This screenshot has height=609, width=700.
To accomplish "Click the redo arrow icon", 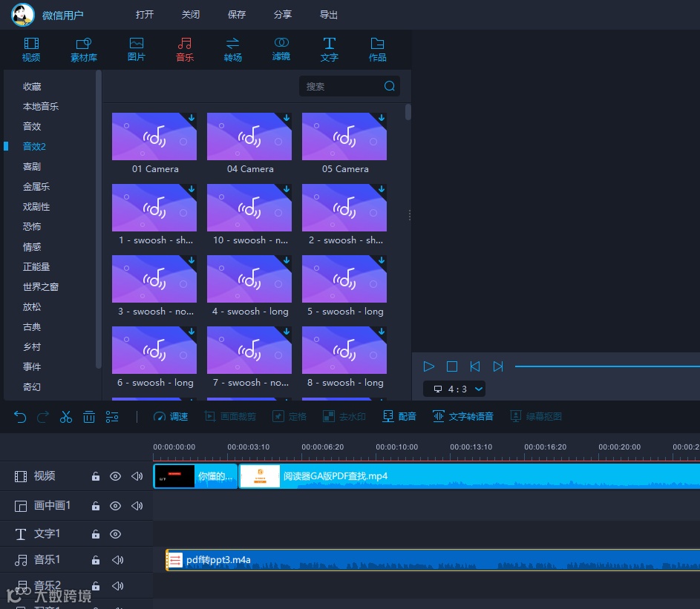I will tap(43, 417).
